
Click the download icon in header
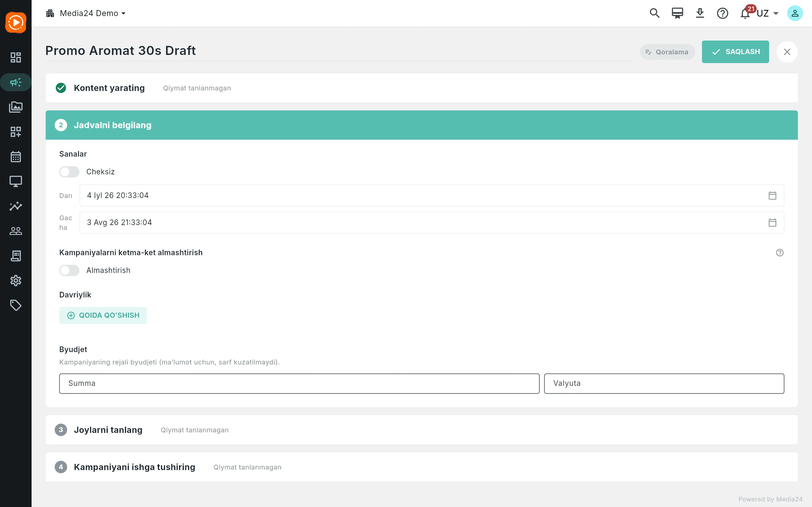pos(700,14)
